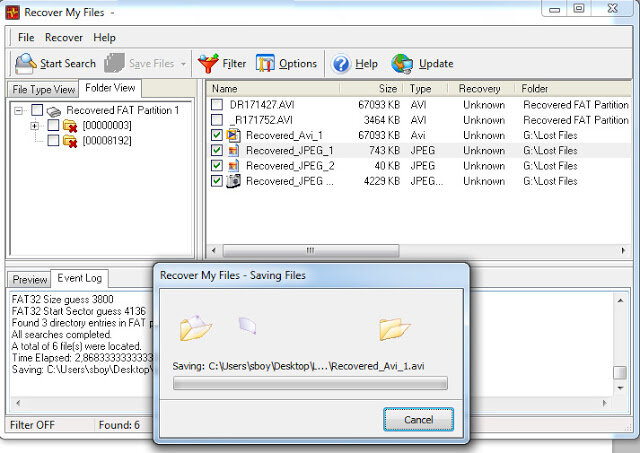The height and width of the screenshot is (453, 640).
Task: Select the 'All searches completed.' log line
Action: click(61, 335)
